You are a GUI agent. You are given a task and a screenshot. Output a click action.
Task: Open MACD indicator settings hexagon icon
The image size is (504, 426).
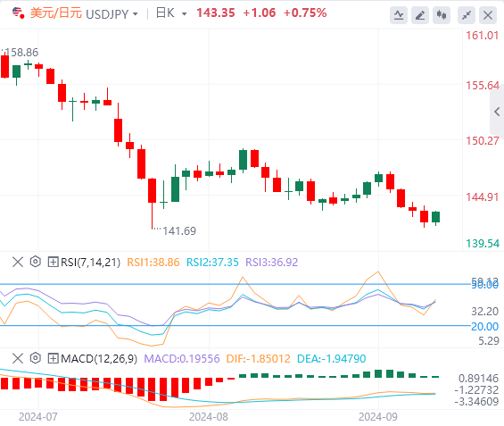click(x=36, y=358)
